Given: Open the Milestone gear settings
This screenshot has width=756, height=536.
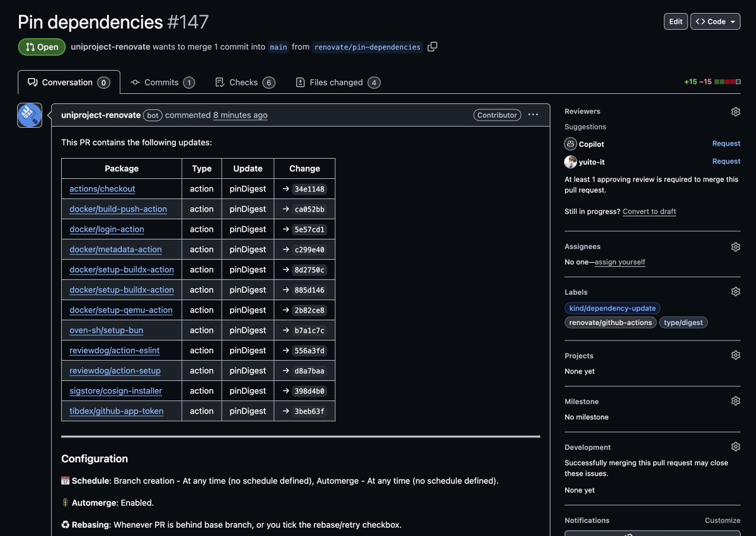Looking at the screenshot, I should tap(735, 401).
